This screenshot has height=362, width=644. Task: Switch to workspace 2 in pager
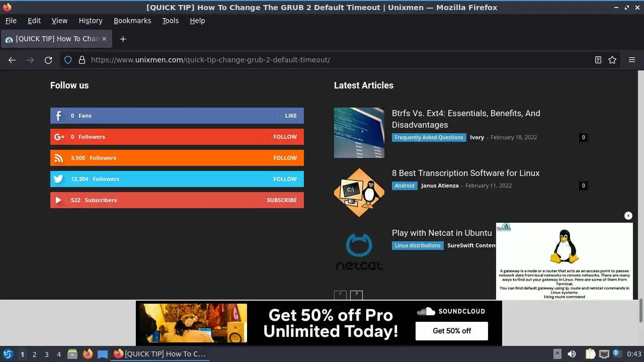tap(34, 354)
